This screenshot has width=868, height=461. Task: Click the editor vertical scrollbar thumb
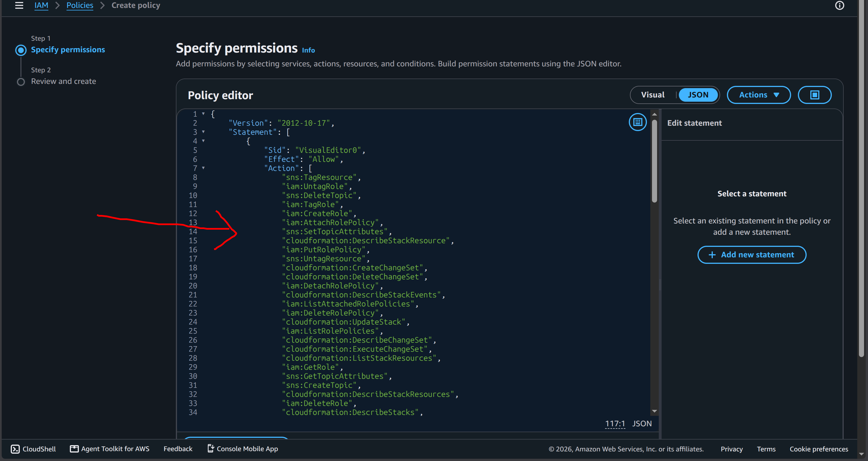654,161
